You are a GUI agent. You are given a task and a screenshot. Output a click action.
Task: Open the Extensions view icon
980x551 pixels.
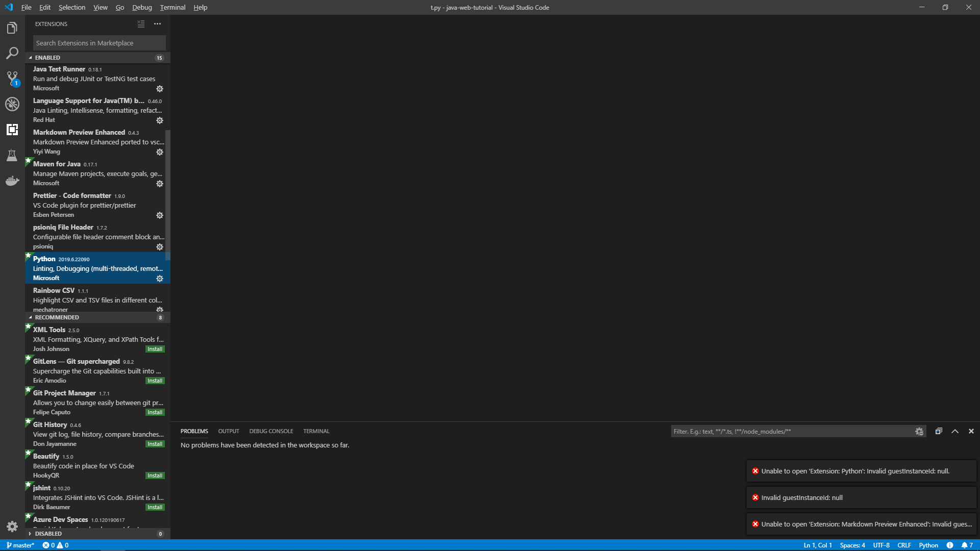(12, 130)
